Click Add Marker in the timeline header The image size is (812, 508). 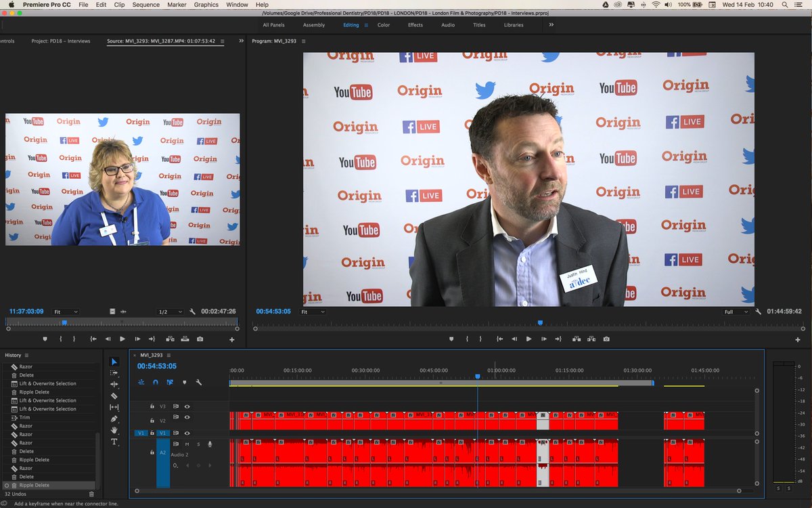(x=185, y=382)
